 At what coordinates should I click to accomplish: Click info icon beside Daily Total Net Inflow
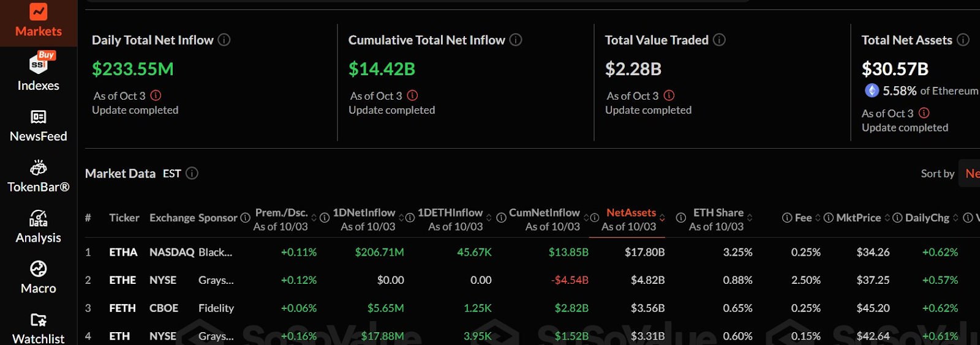(224, 40)
